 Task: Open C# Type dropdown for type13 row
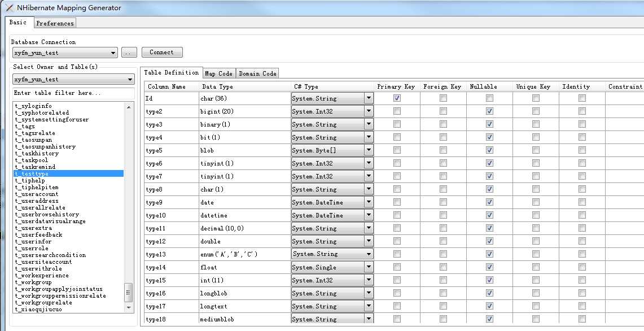(x=369, y=254)
